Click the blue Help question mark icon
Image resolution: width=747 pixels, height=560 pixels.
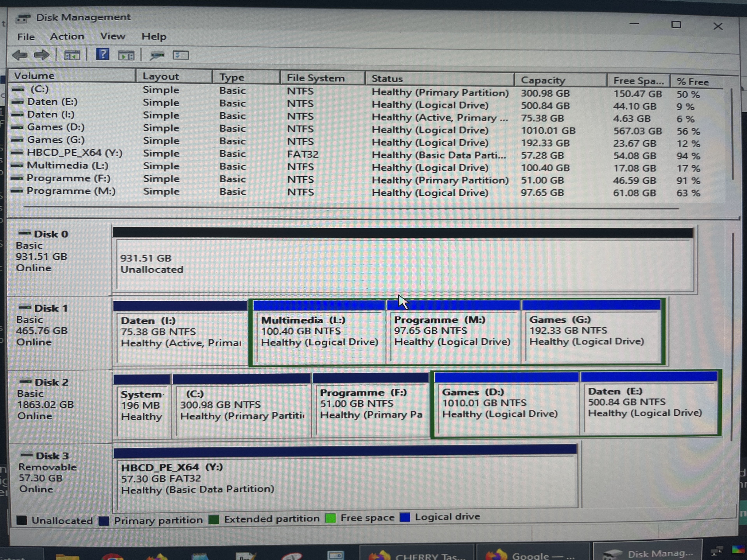click(103, 54)
